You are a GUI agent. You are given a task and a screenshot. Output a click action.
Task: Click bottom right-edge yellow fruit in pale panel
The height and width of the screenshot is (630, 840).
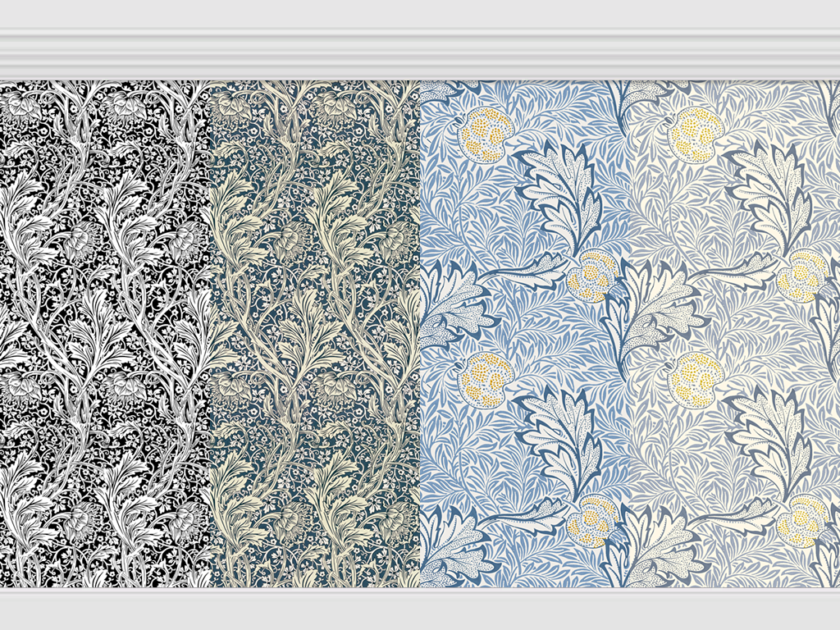[x=802, y=521]
